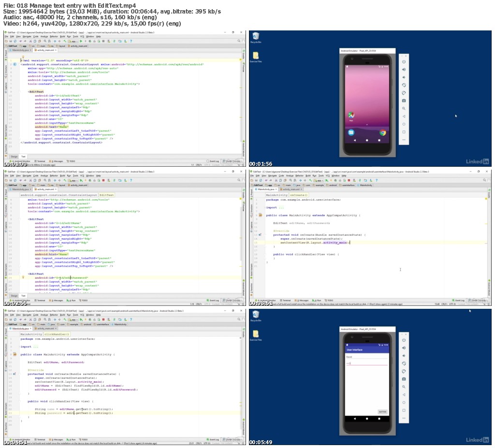Toggle Run tool window in 00:02:56 frame
Image resolution: width=495 pixels, height=448 pixels.
point(72,300)
